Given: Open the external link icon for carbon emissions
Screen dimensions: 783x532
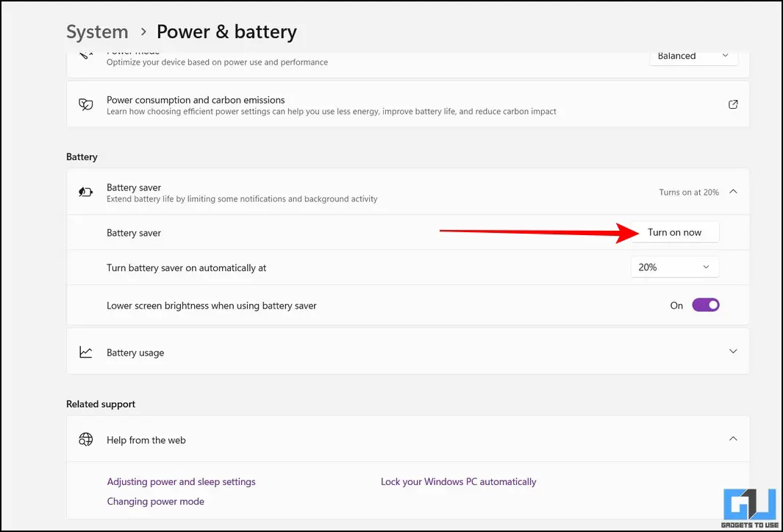Looking at the screenshot, I should pos(733,104).
